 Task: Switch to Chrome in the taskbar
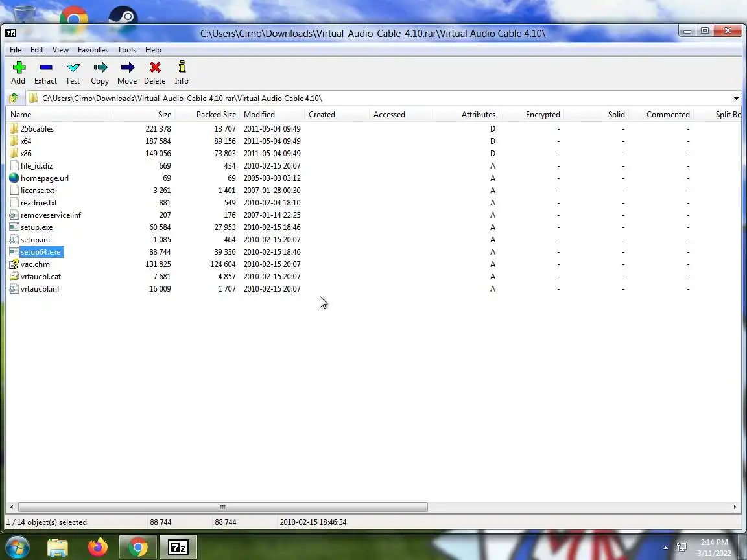(137, 547)
